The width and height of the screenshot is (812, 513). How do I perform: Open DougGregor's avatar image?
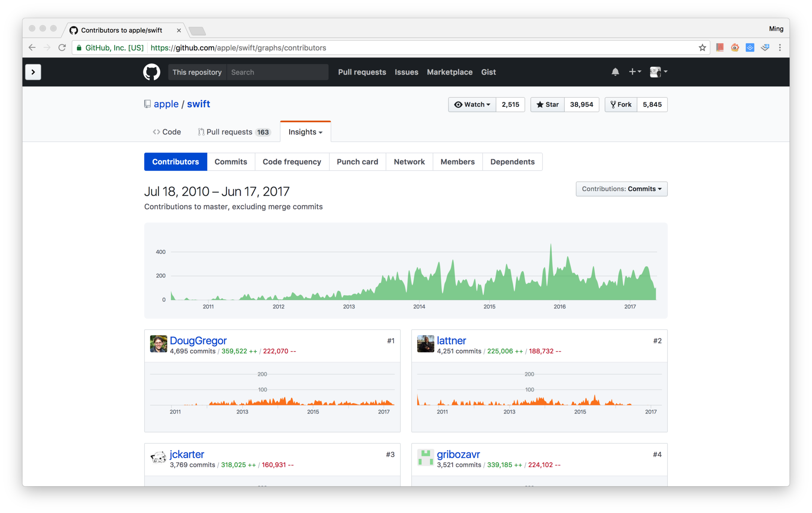(158, 344)
